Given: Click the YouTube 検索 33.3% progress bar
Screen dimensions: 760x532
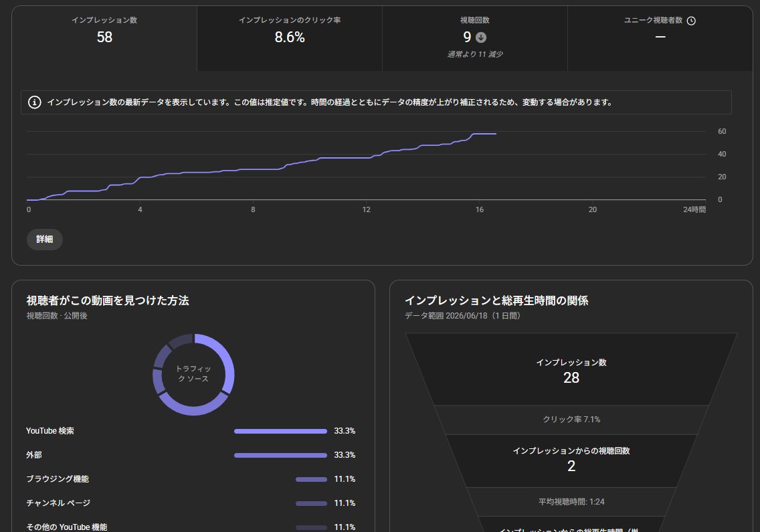Looking at the screenshot, I should pyautogui.click(x=280, y=431).
